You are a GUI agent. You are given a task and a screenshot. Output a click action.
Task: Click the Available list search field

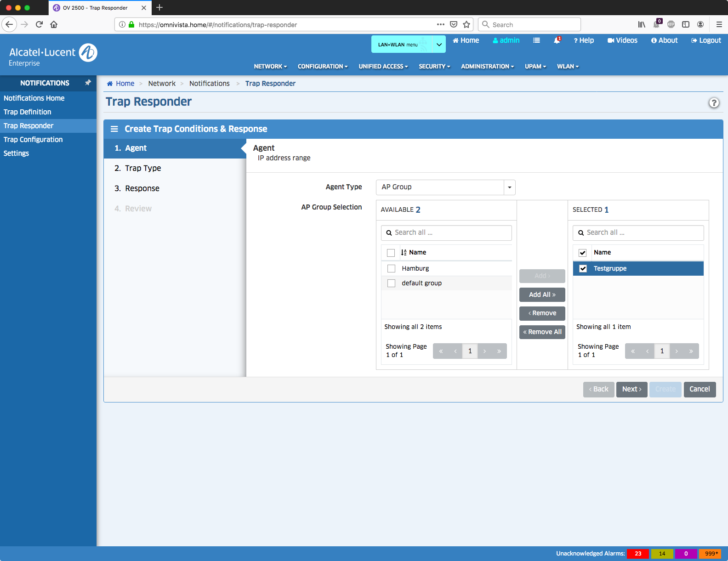pos(446,233)
